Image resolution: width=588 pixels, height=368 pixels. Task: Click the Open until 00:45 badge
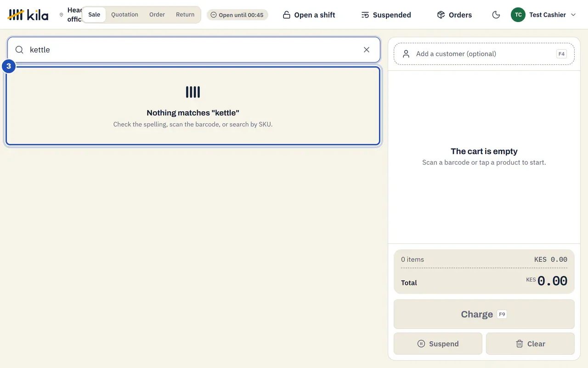237,15
